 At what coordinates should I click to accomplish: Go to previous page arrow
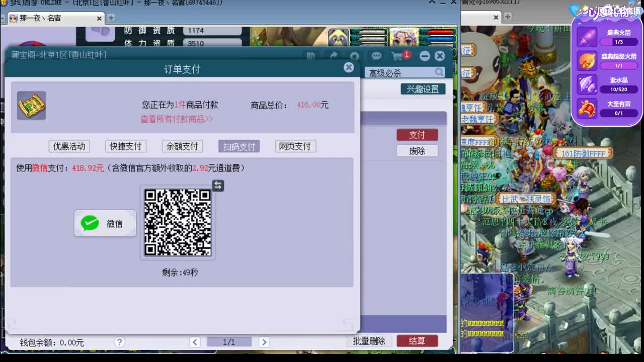coord(195,342)
